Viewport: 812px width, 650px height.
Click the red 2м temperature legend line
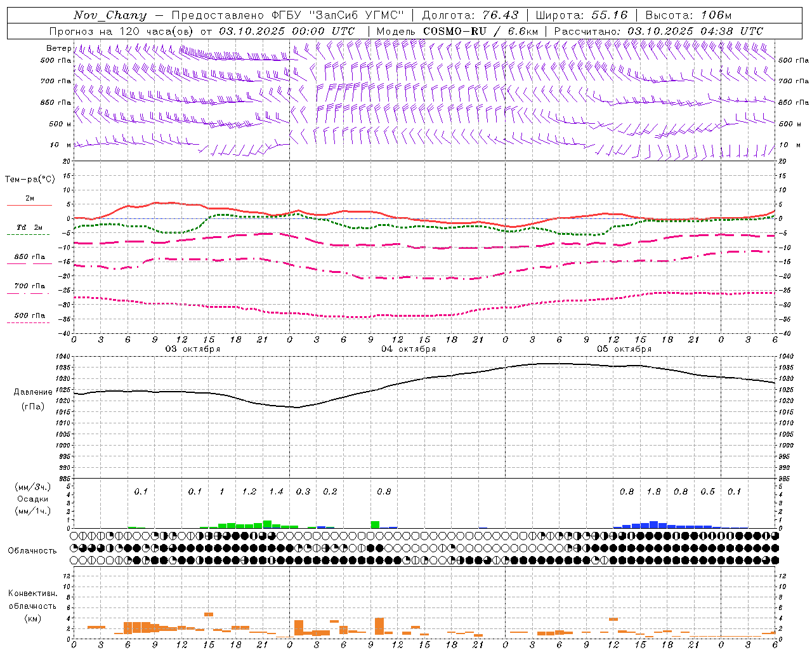click(29, 205)
